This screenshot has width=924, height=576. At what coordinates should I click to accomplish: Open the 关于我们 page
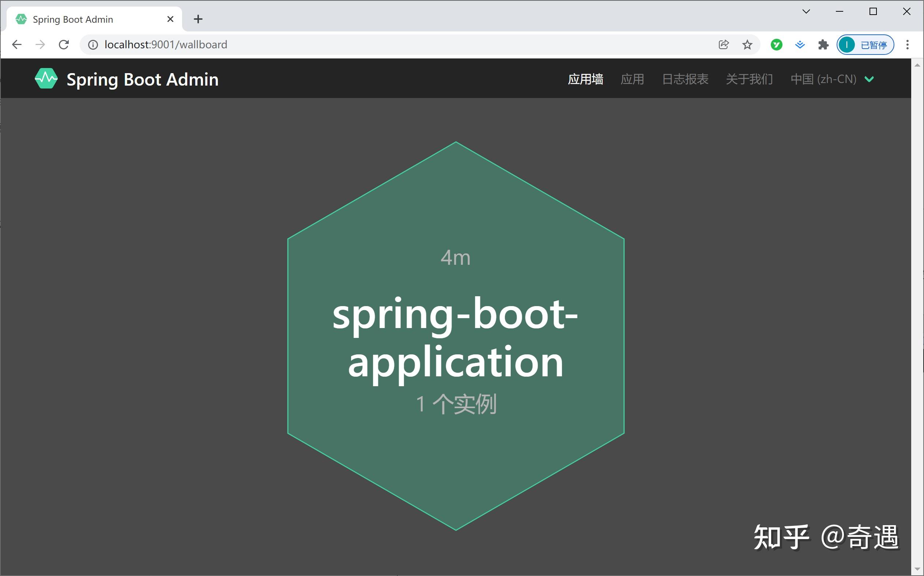coord(749,79)
